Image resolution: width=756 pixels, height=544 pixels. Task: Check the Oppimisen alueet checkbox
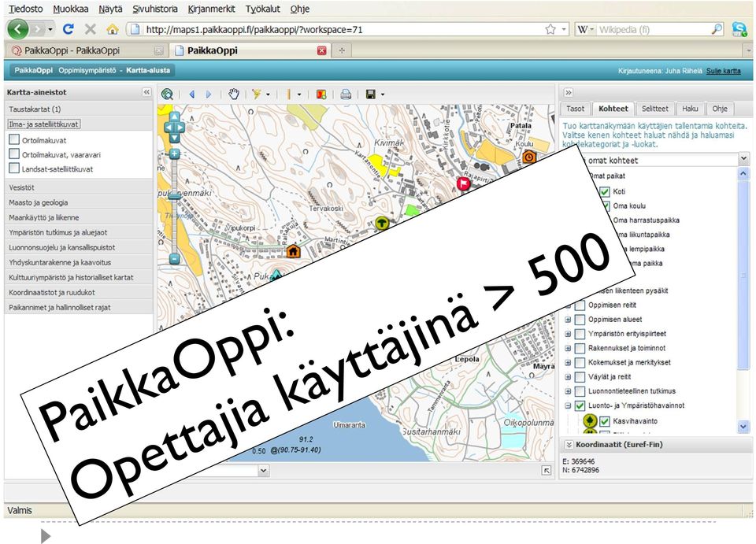(x=580, y=320)
